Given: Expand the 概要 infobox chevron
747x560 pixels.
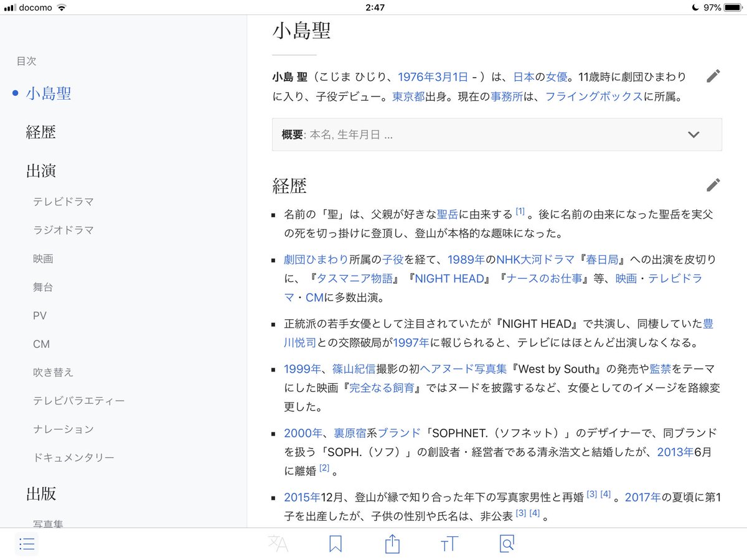Looking at the screenshot, I should click(x=693, y=134).
